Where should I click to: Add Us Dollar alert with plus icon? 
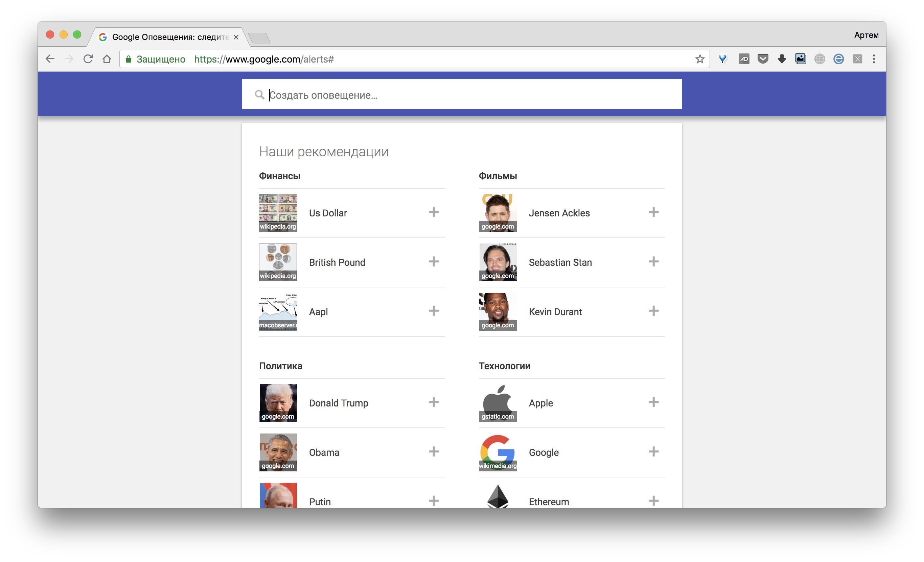click(434, 212)
